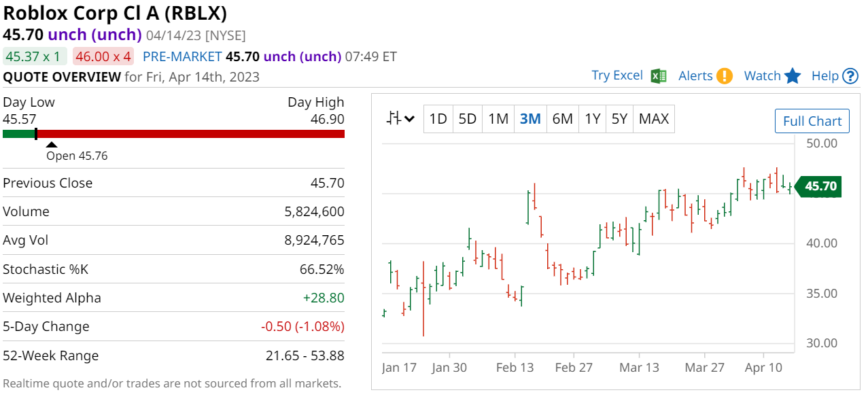Show the 5Y chart period

tap(619, 119)
